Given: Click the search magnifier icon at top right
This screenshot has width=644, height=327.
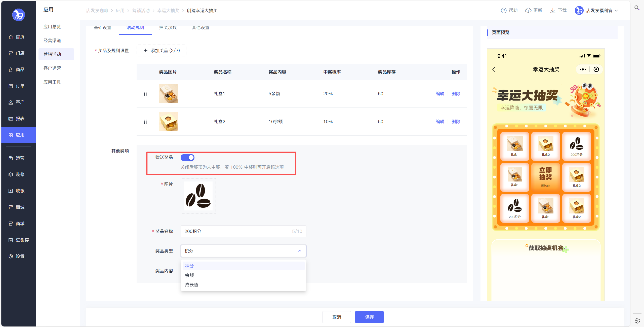Looking at the screenshot, I should [637, 8].
